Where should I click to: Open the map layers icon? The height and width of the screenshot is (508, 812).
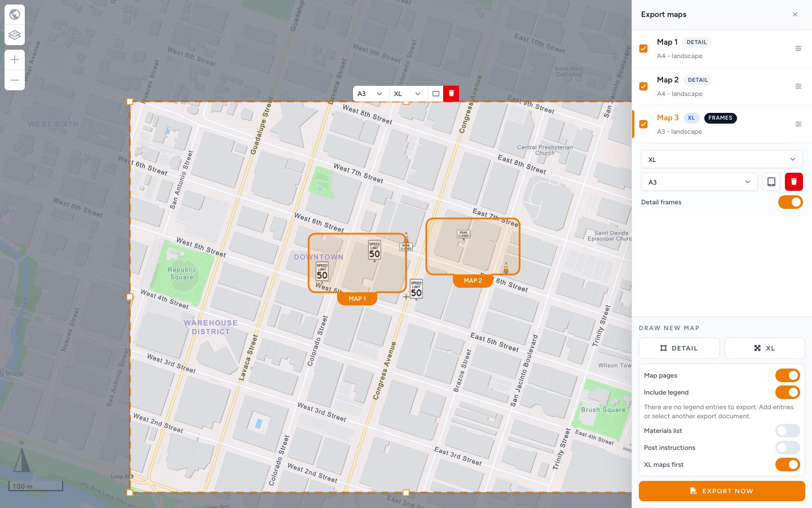15,35
